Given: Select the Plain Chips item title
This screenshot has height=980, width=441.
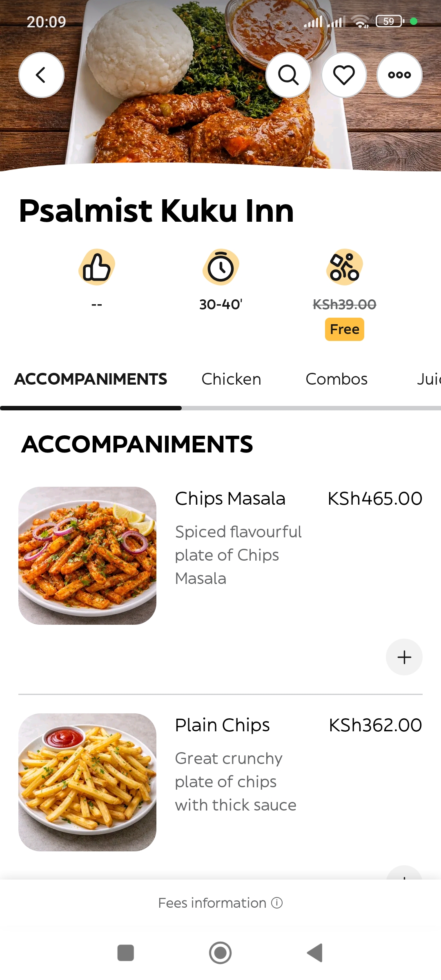Looking at the screenshot, I should pyautogui.click(x=222, y=725).
